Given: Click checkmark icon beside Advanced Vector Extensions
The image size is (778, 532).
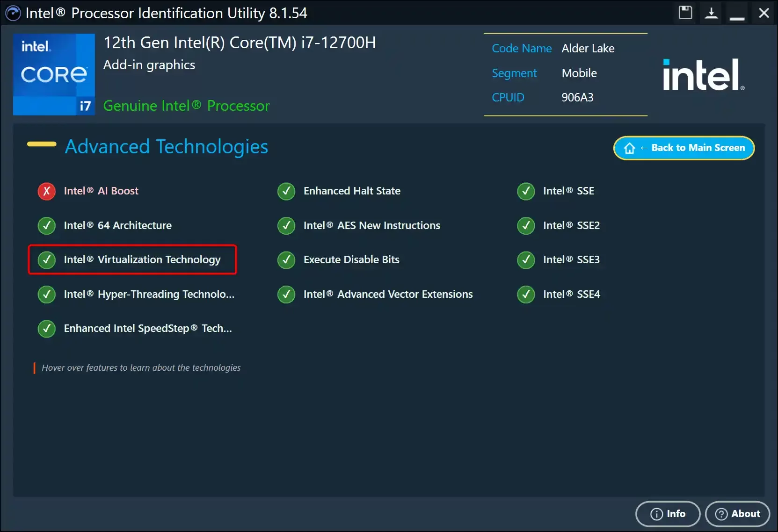Looking at the screenshot, I should [x=286, y=294].
